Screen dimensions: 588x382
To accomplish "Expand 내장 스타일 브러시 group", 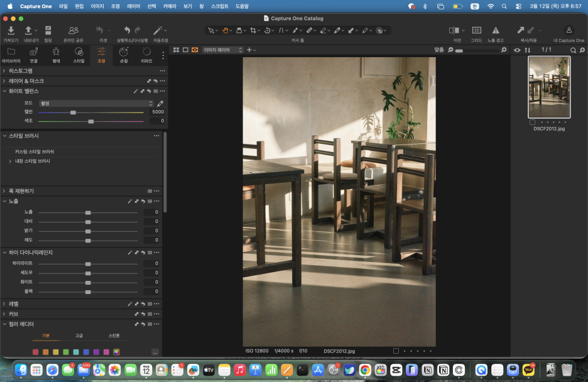I will [10, 161].
